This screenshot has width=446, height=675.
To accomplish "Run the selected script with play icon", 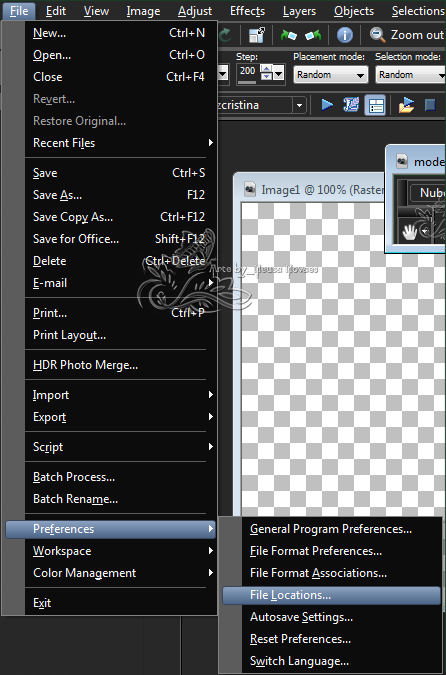I will pos(327,105).
